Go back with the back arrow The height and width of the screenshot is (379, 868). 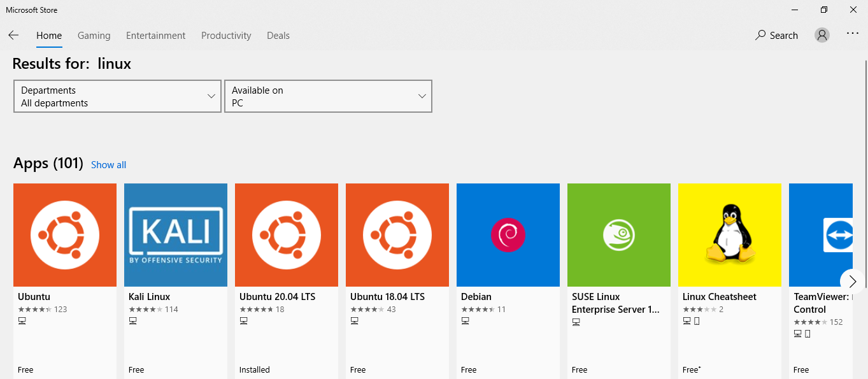[13, 35]
